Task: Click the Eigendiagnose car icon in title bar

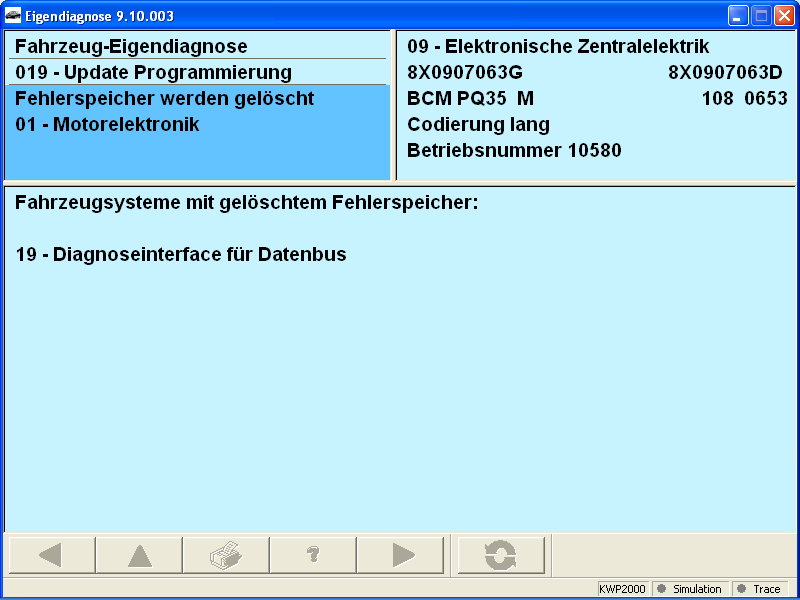Action: click(x=14, y=16)
